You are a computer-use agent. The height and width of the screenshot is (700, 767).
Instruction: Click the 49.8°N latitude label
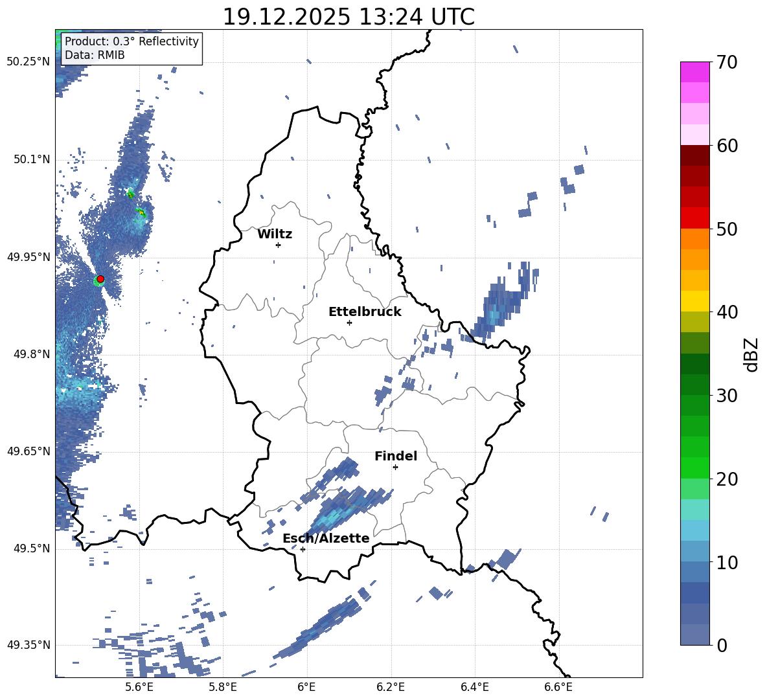point(32,354)
